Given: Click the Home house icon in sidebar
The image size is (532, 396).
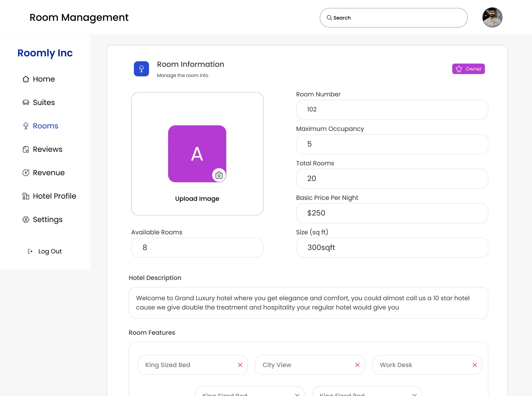Looking at the screenshot, I should pyautogui.click(x=26, y=79).
